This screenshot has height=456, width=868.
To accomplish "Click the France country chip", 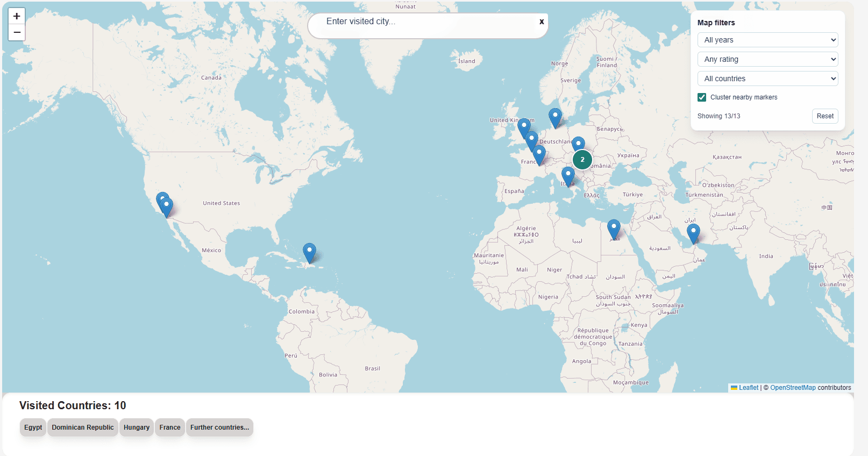I will coord(170,427).
